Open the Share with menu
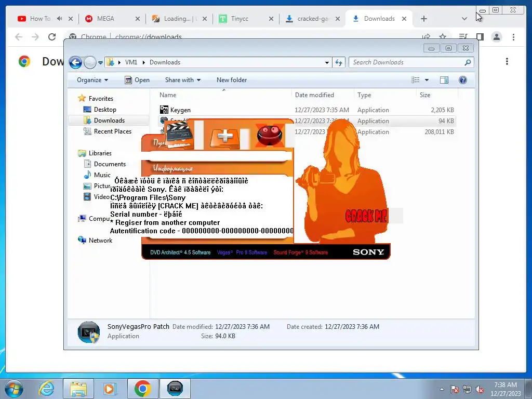The width and height of the screenshot is (532, 399). (182, 80)
